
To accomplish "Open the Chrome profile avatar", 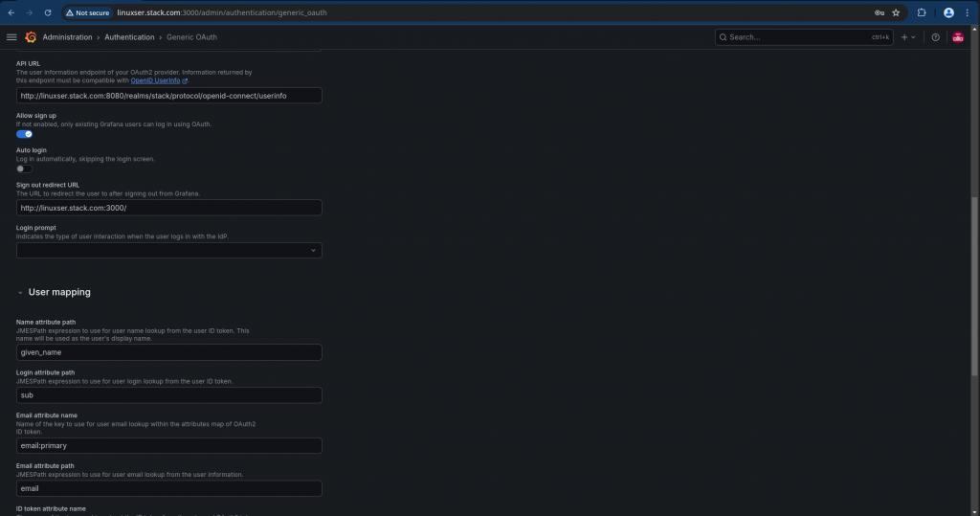I will point(948,12).
